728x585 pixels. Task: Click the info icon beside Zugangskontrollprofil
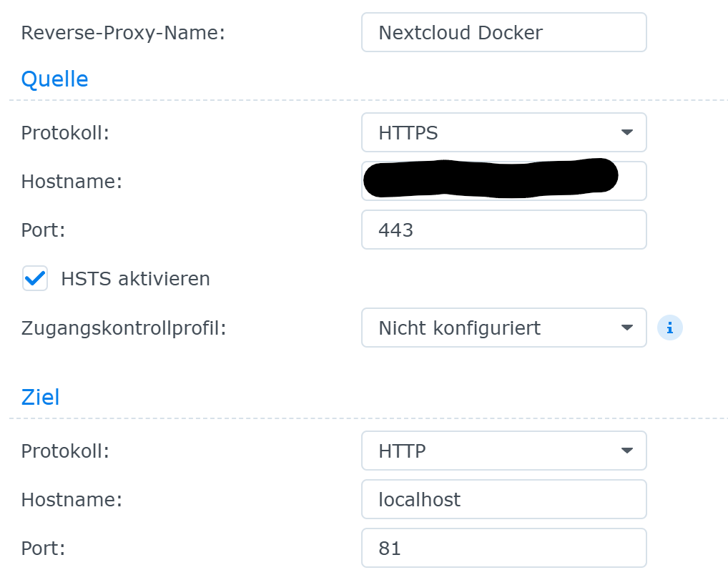pyautogui.click(x=670, y=328)
